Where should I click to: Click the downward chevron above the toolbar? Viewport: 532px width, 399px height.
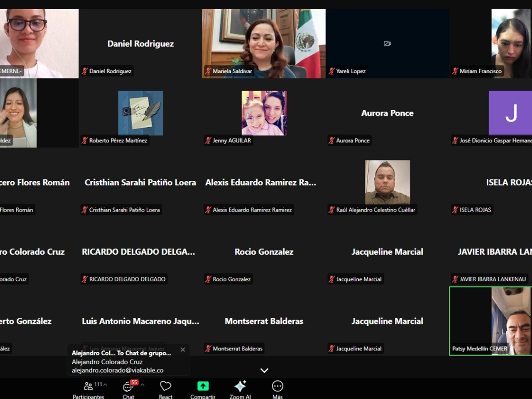coord(264,370)
